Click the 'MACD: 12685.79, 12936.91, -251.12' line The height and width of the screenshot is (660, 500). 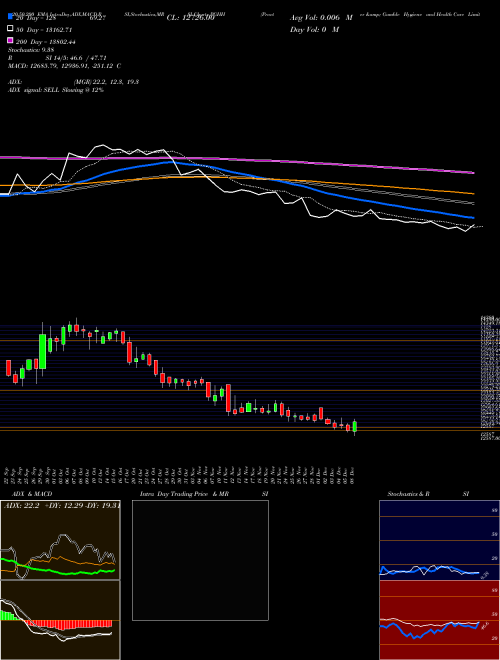pyautogui.click(x=64, y=66)
